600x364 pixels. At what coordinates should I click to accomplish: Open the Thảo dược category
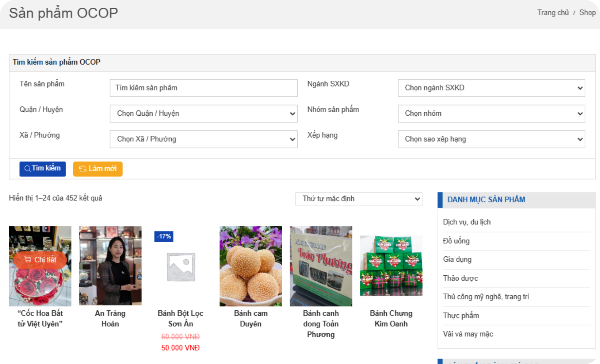(x=460, y=278)
